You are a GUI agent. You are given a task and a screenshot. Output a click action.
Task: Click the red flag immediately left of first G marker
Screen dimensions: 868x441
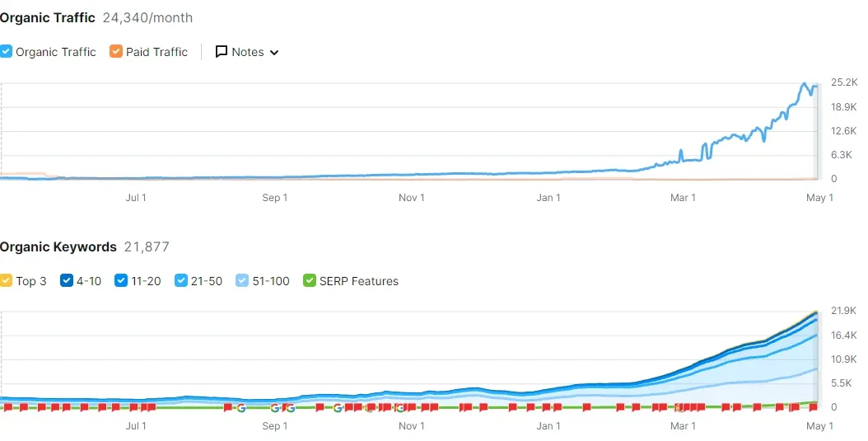click(x=227, y=407)
